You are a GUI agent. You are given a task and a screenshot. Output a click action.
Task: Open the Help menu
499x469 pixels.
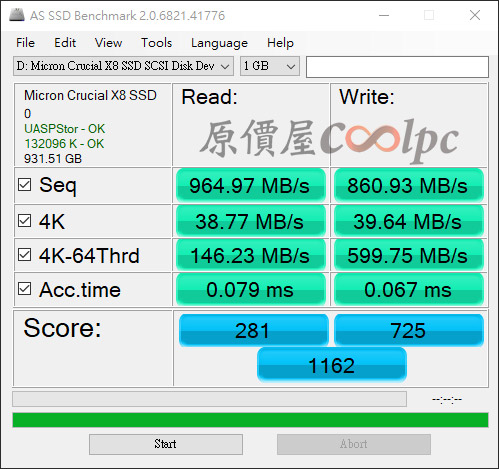(x=280, y=43)
